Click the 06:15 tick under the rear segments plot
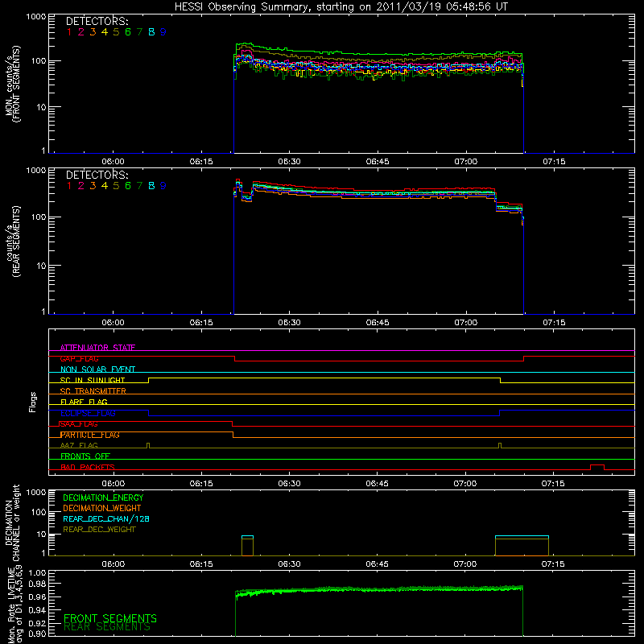 pyautogui.click(x=201, y=323)
